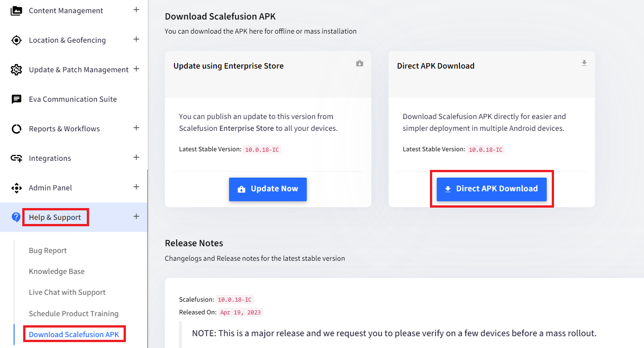Open Schedule Product Training link
This screenshot has height=348, width=644.
(74, 313)
